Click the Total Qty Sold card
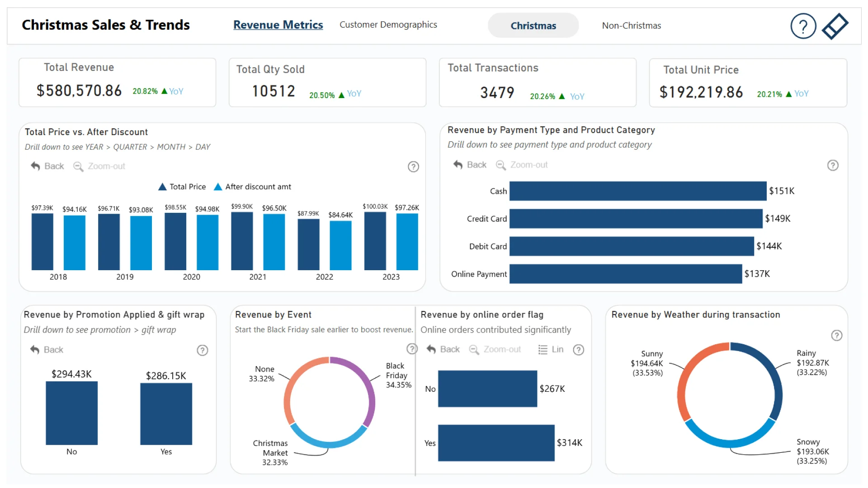 327,82
